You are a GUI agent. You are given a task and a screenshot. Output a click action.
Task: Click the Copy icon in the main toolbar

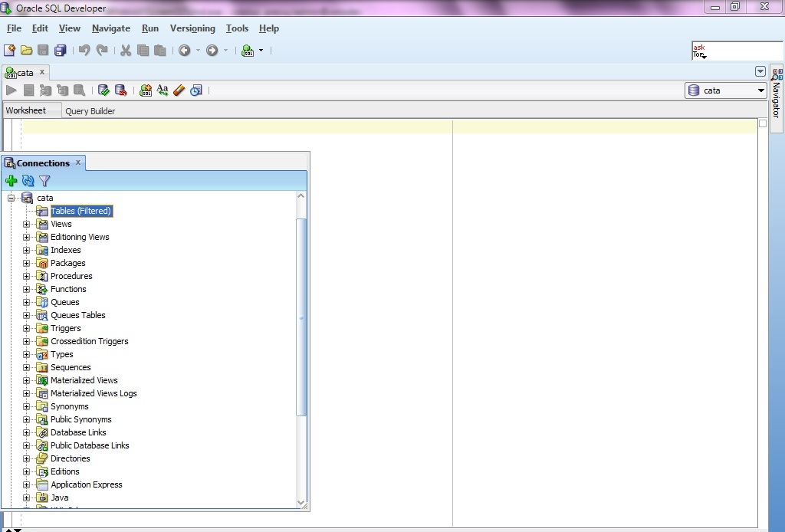pos(143,50)
